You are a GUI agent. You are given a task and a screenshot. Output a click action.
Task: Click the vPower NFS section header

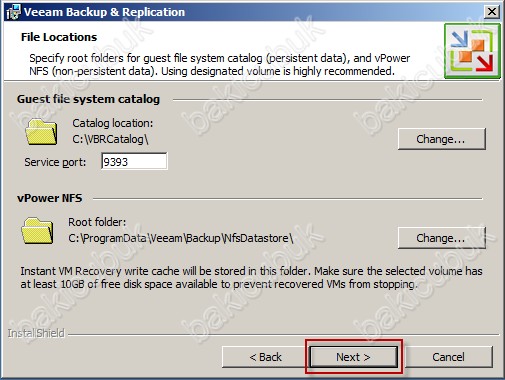50,198
